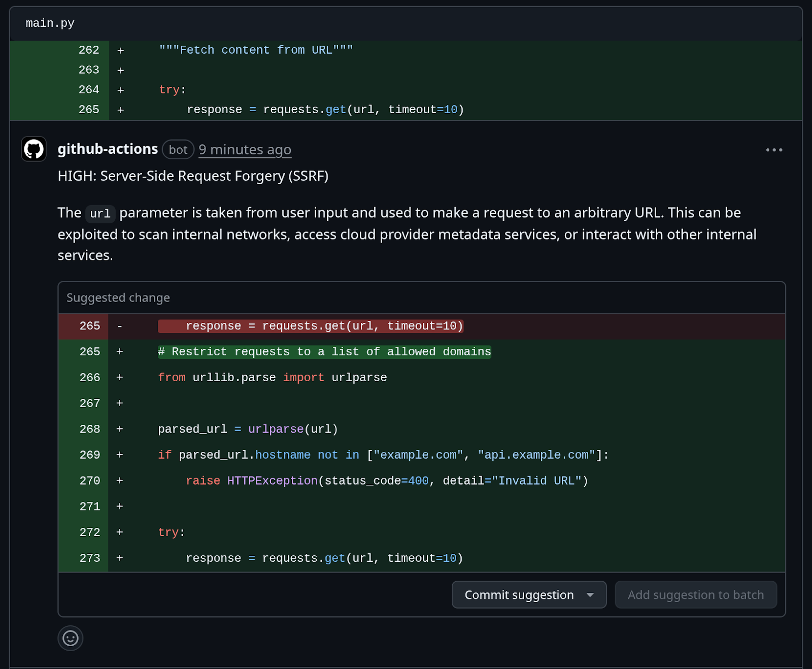The height and width of the screenshot is (669, 812).
Task: Click the plus marker on suggested line 269
Action: coord(120,455)
